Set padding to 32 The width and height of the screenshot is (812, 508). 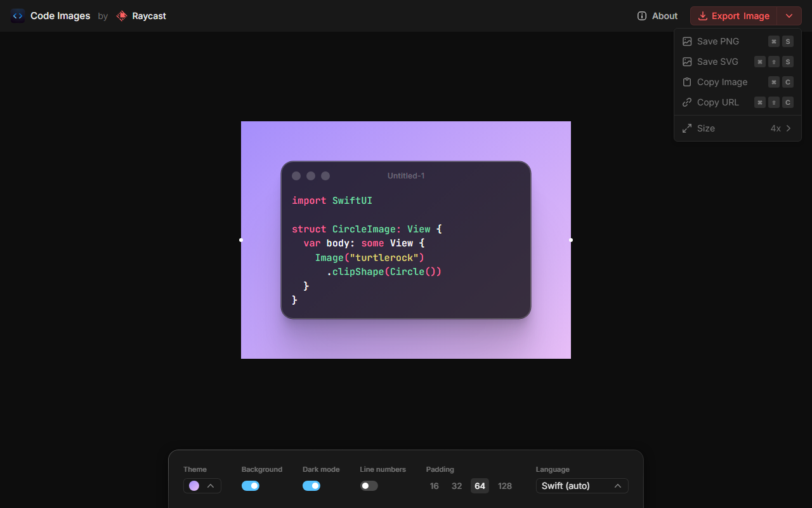[x=457, y=486]
